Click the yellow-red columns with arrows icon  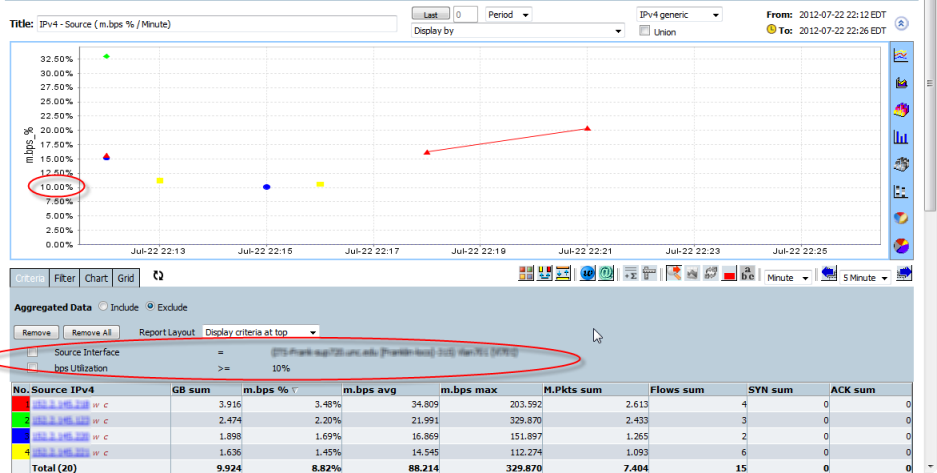544,274
